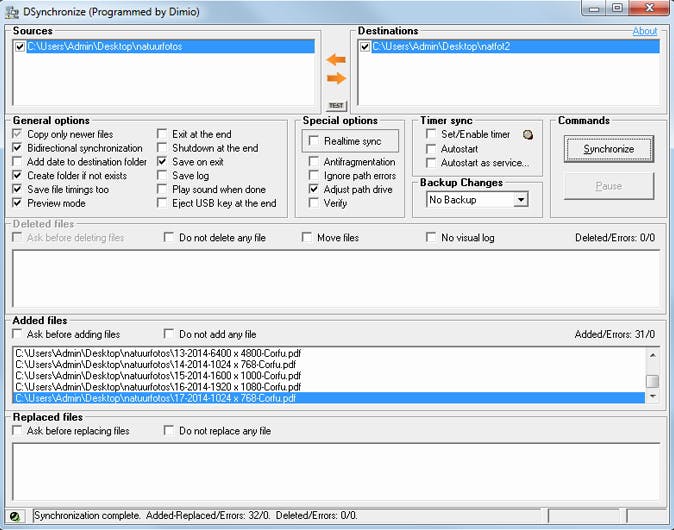This screenshot has height=530, width=674.
Task: Click the Added/Errors: 31/0 counter
Action: 615,334
